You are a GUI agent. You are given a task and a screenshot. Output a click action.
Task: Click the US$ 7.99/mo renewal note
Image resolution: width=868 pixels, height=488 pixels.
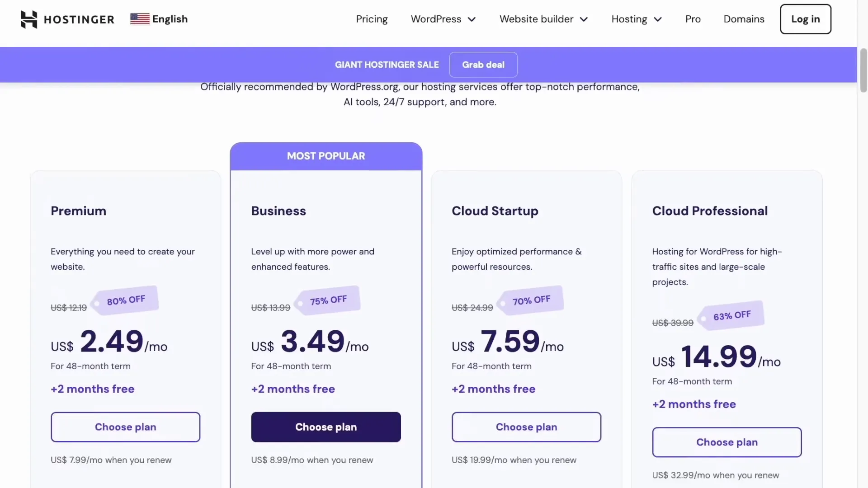(111, 460)
